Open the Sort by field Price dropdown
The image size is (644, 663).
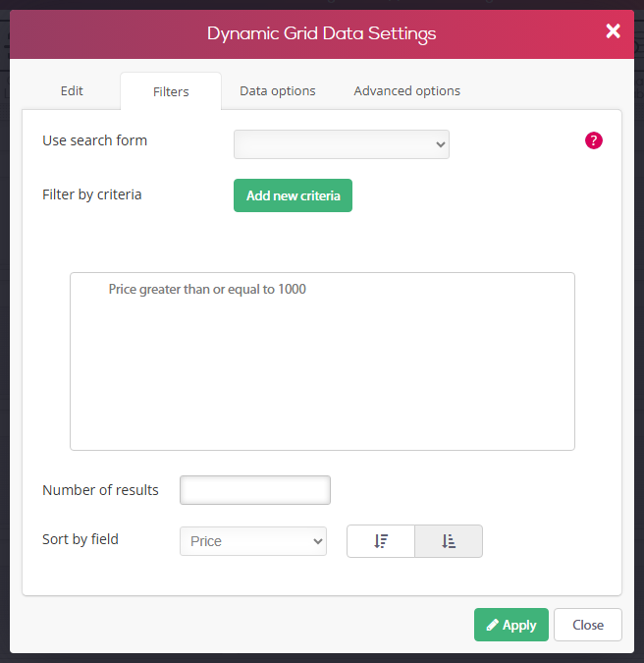253,541
